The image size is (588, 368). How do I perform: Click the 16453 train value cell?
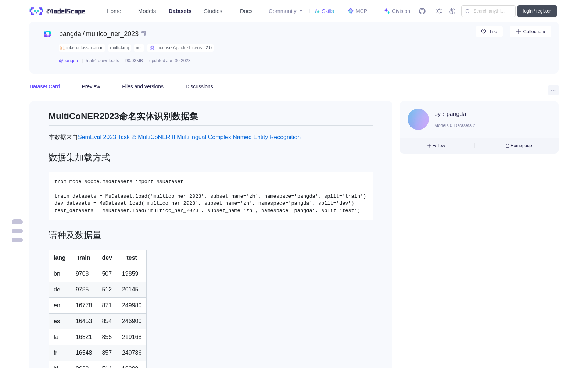[84, 321]
